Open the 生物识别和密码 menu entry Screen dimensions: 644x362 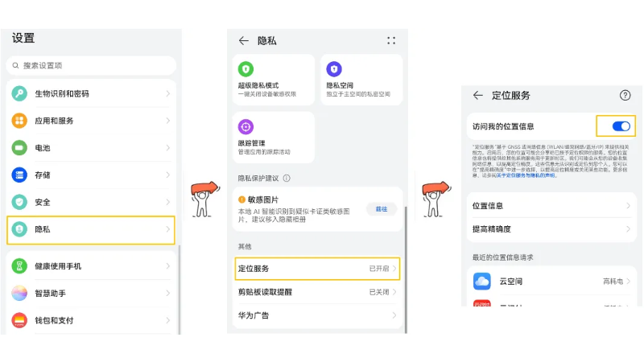(x=91, y=93)
